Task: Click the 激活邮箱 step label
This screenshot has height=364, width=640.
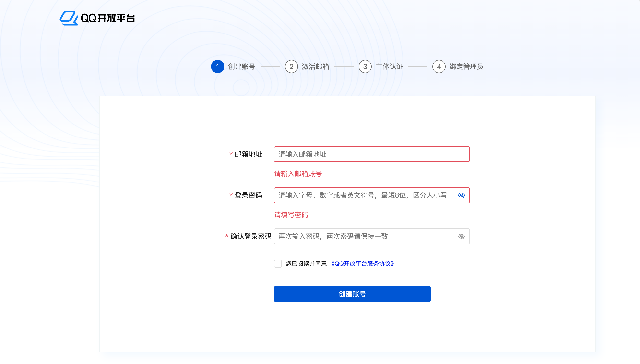Action: pos(315,67)
